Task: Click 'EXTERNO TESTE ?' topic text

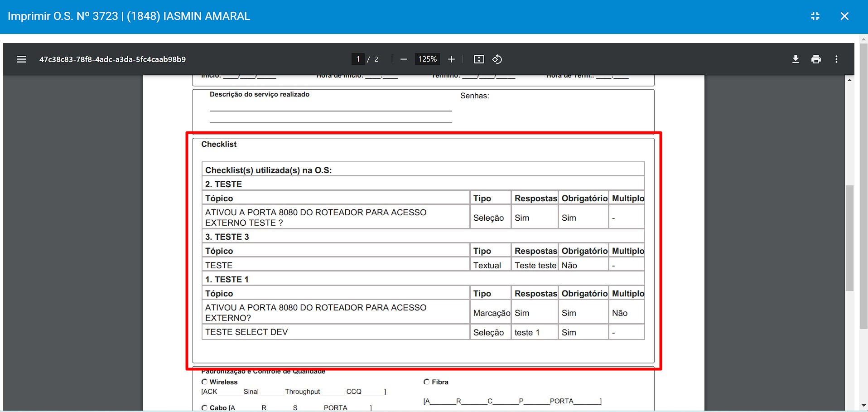Action: [x=244, y=223]
